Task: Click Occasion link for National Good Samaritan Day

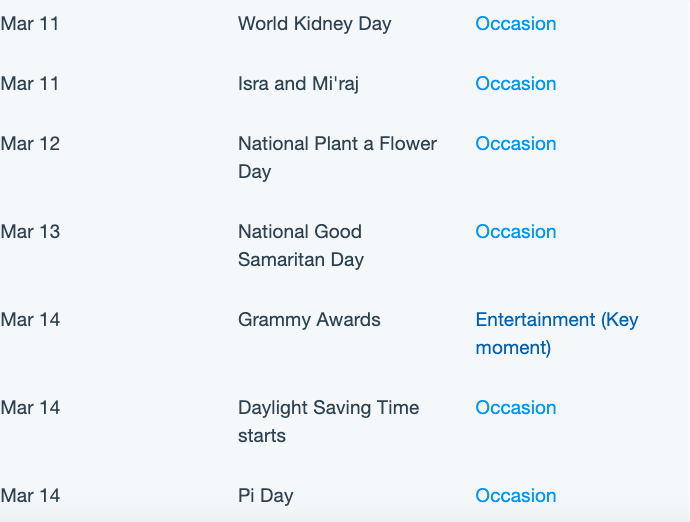Action: [x=516, y=232]
